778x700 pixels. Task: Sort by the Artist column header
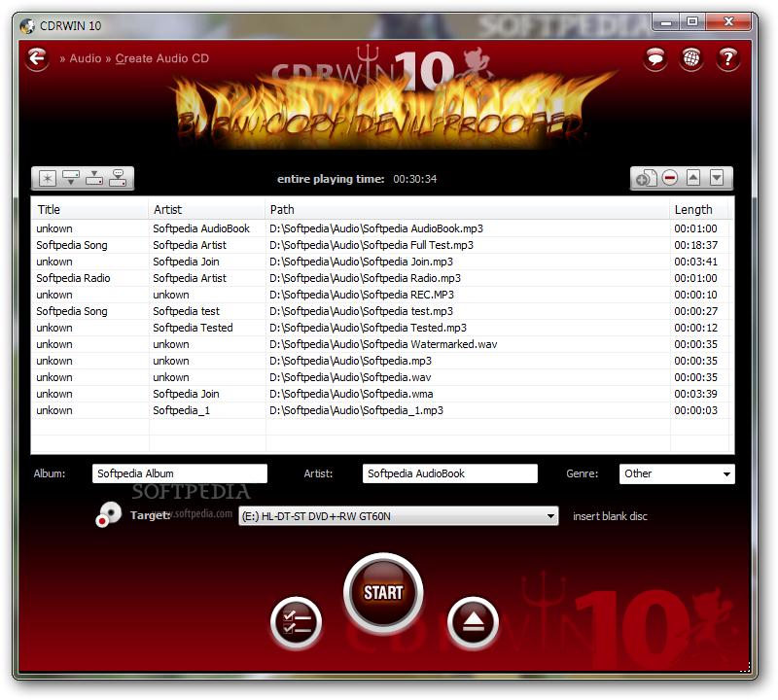(206, 209)
